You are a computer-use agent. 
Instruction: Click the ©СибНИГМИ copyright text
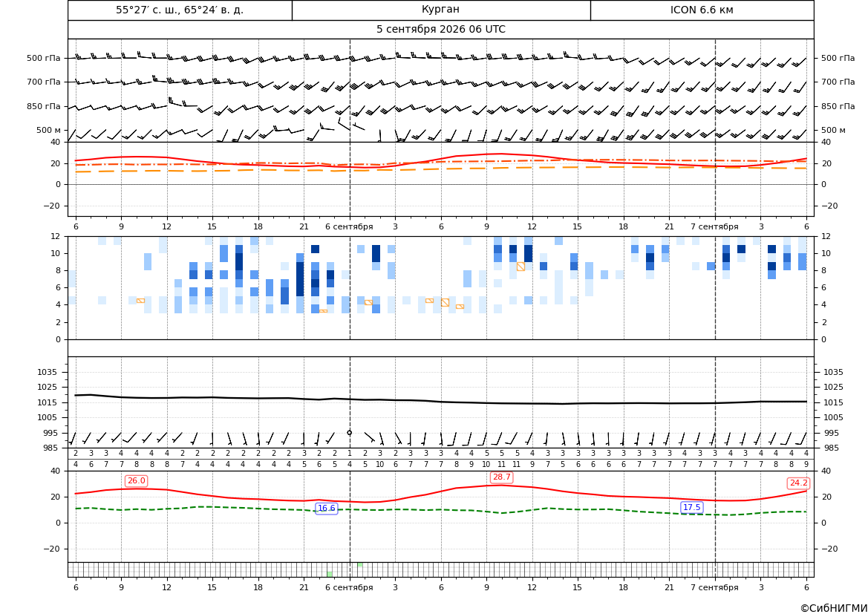(x=834, y=609)
